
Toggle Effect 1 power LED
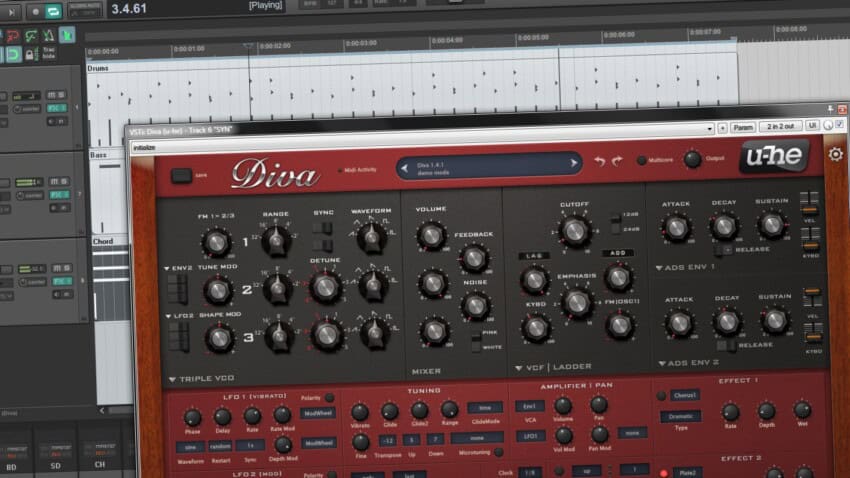[661, 396]
